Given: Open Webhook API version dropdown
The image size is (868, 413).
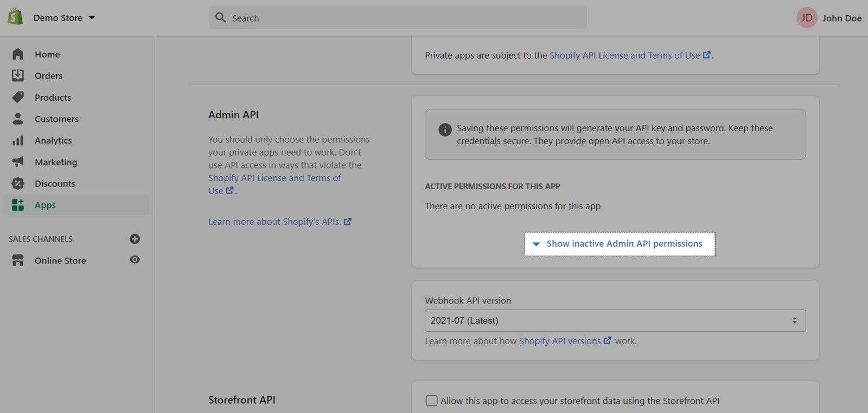Looking at the screenshot, I should point(615,320).
